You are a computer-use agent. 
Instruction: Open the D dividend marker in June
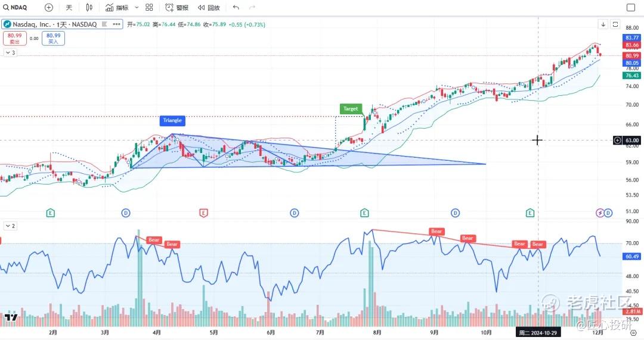tap(294, 213)
